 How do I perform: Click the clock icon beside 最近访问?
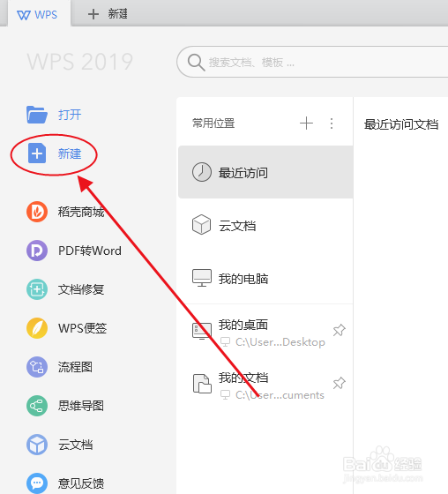(x=202, y=172)
